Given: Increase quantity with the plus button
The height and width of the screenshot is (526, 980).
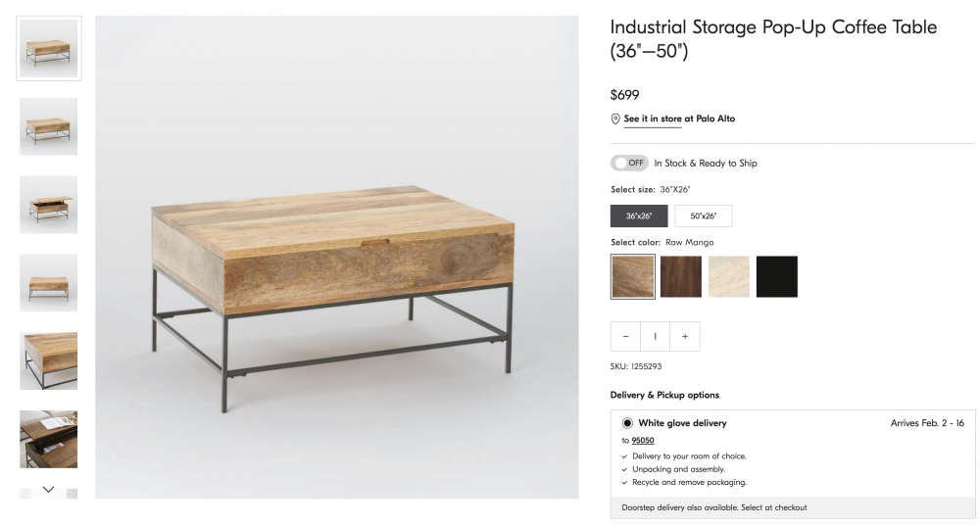Looking at the screenshot, I should click(685, 336).
